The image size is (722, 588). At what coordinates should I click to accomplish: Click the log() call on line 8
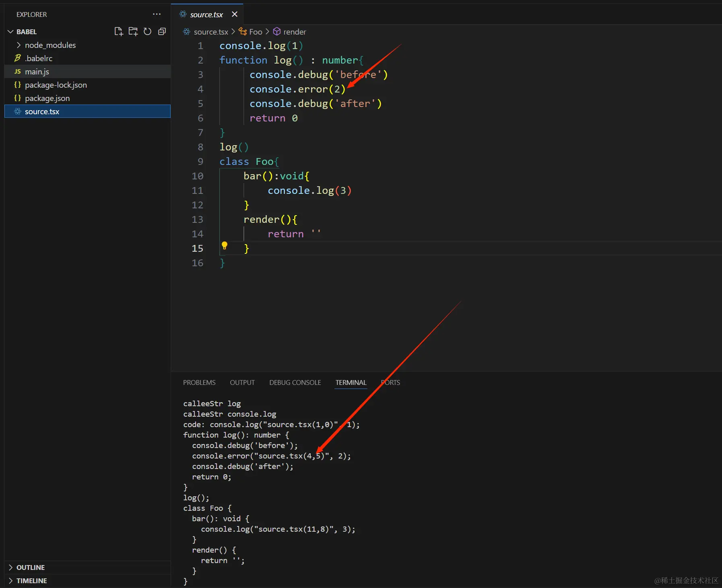coord(234,147)
